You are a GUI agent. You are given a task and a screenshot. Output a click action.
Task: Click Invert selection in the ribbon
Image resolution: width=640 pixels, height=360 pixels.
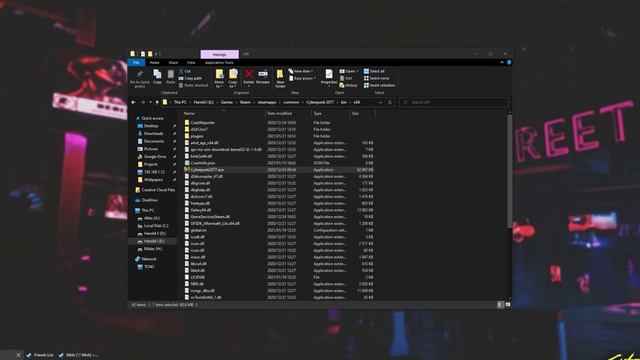(x=379, y=85)
